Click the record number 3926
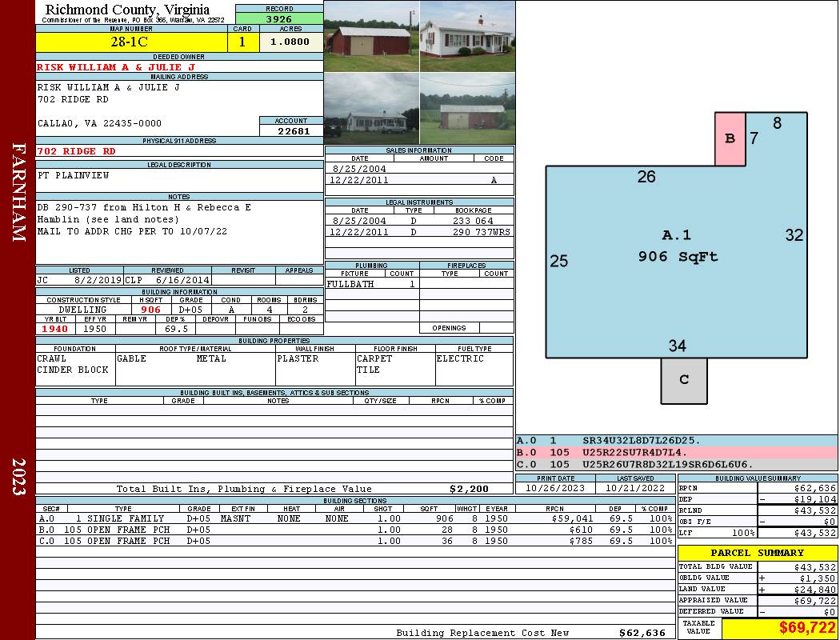Viewport: 840px width, 640px height. 279,18
